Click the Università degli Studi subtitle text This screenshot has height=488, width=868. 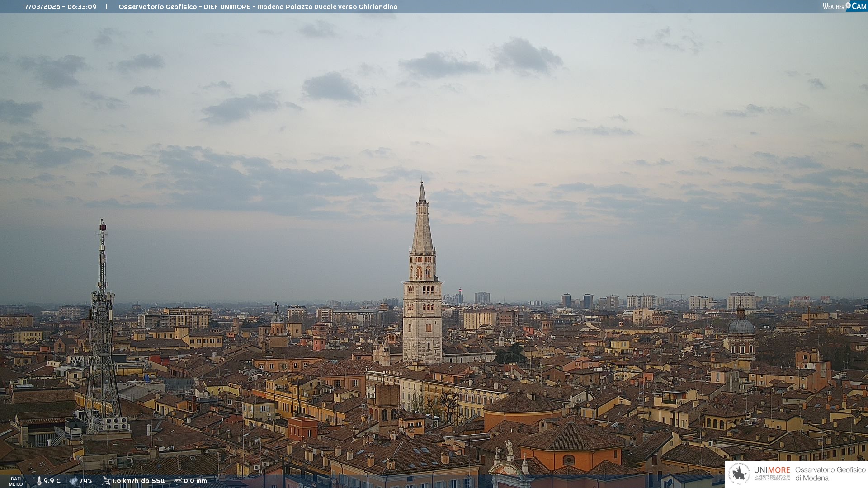(772, 478)
